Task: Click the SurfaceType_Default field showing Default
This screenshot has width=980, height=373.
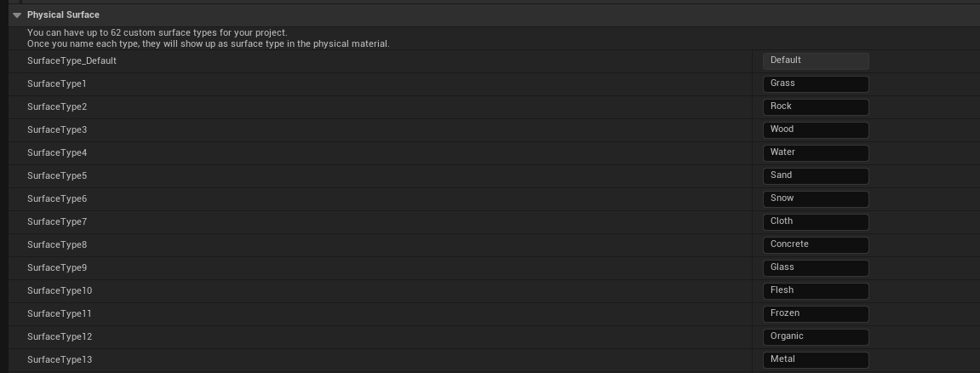Action: coord(816,60)
